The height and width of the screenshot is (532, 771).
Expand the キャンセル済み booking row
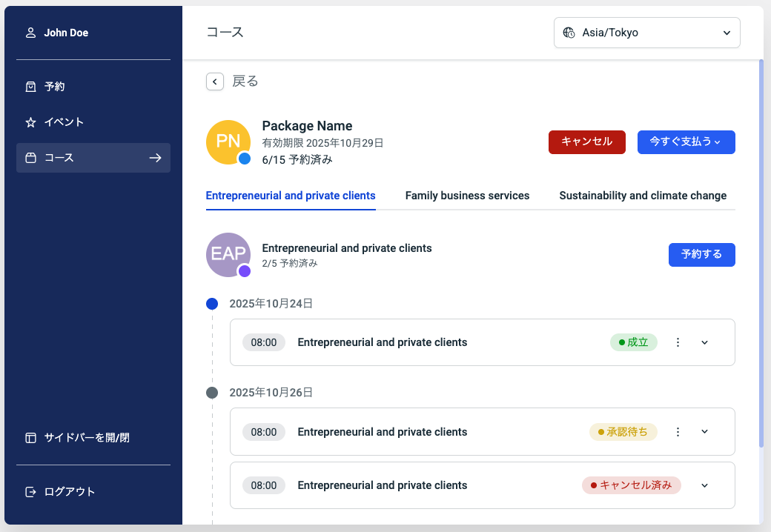tap(704, 486)
